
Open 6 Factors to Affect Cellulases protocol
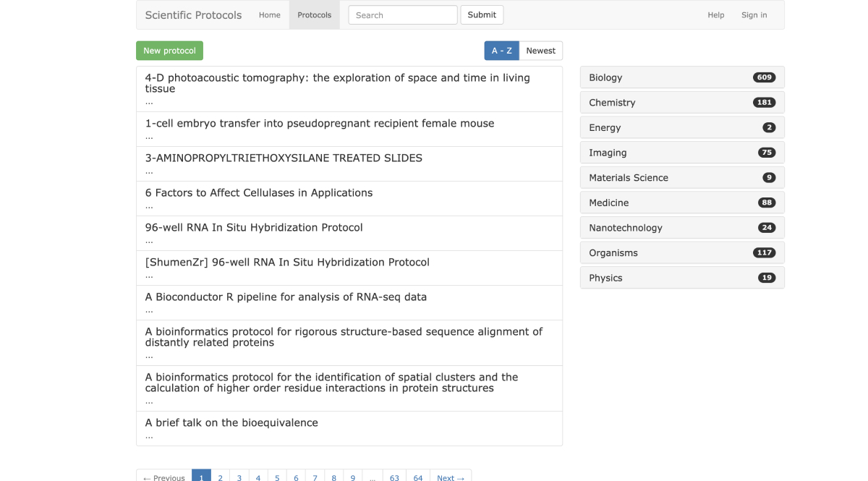pyautogui.click(x=258, y=193)
